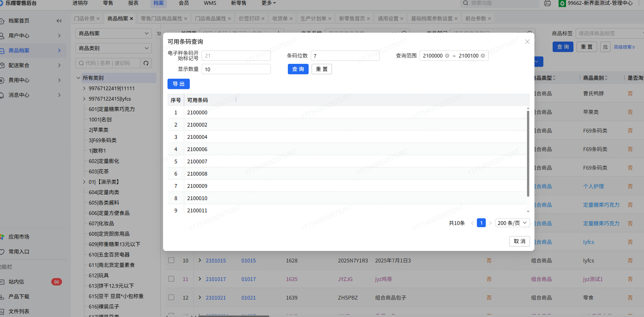This screenshot has width=644, height=317.
Task: Collapse the sidebar with the arrow icon
Action: [x=59, y=21]
